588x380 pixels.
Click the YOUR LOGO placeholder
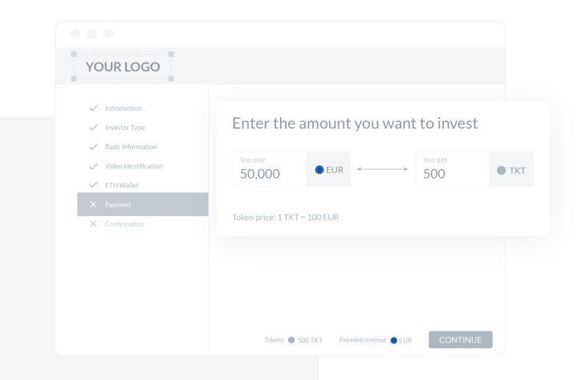pos(122,67)
